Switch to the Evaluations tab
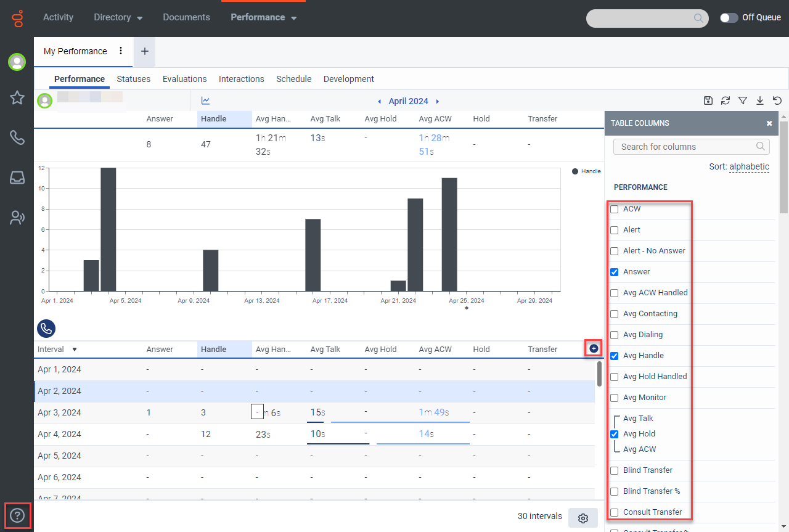 [x=184, y=79]
